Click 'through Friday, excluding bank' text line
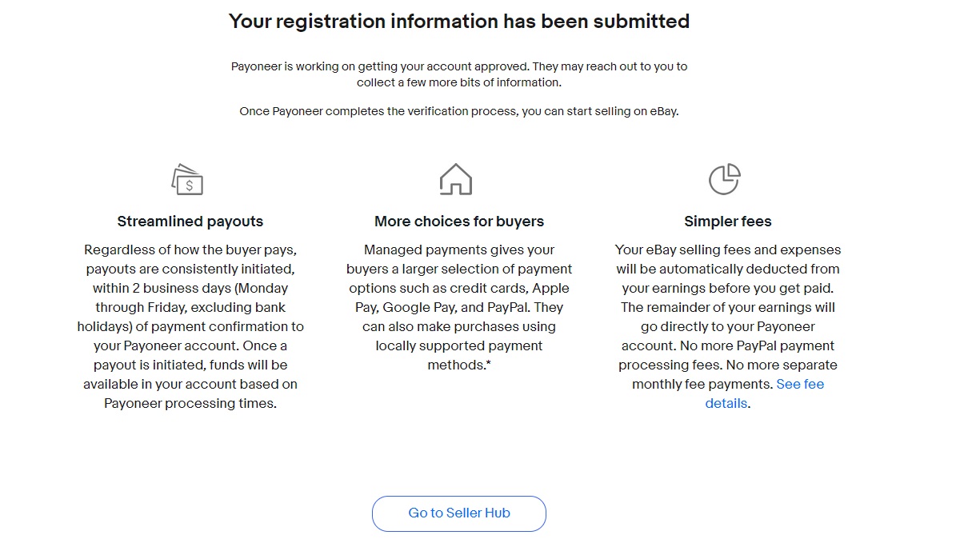Screen dimensions: 980x539 [190, 307]
